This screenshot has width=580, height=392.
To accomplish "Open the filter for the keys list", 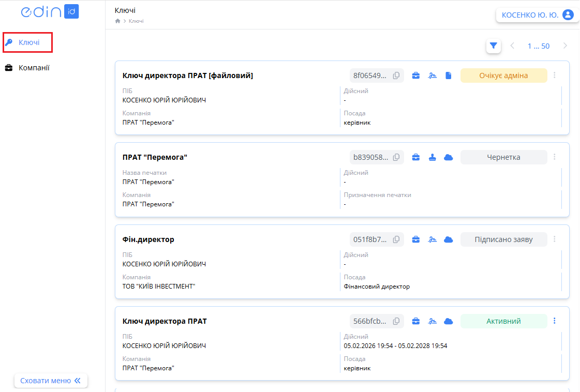I will coord(493,46).
